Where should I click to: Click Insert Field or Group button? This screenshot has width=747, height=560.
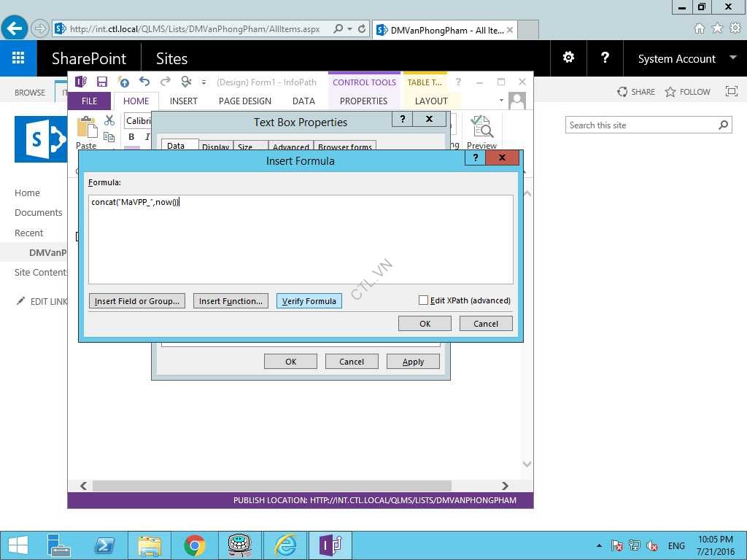tap(137, 301)
